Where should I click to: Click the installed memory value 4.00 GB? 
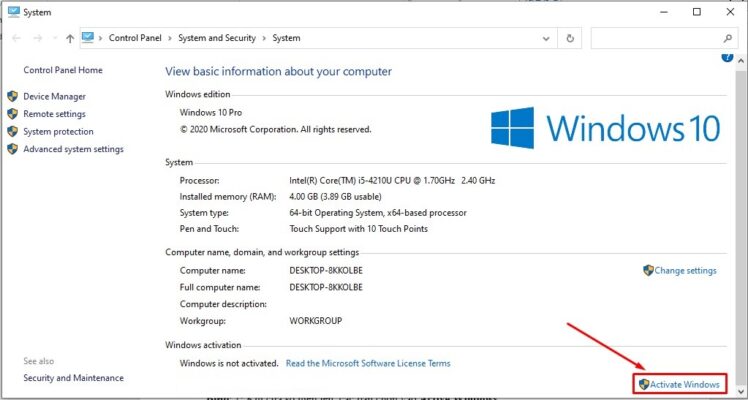pos(335,196)
